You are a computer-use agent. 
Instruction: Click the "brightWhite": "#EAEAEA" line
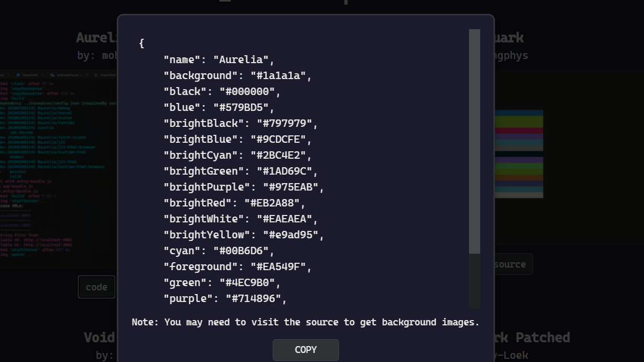(x=241, y=219)
